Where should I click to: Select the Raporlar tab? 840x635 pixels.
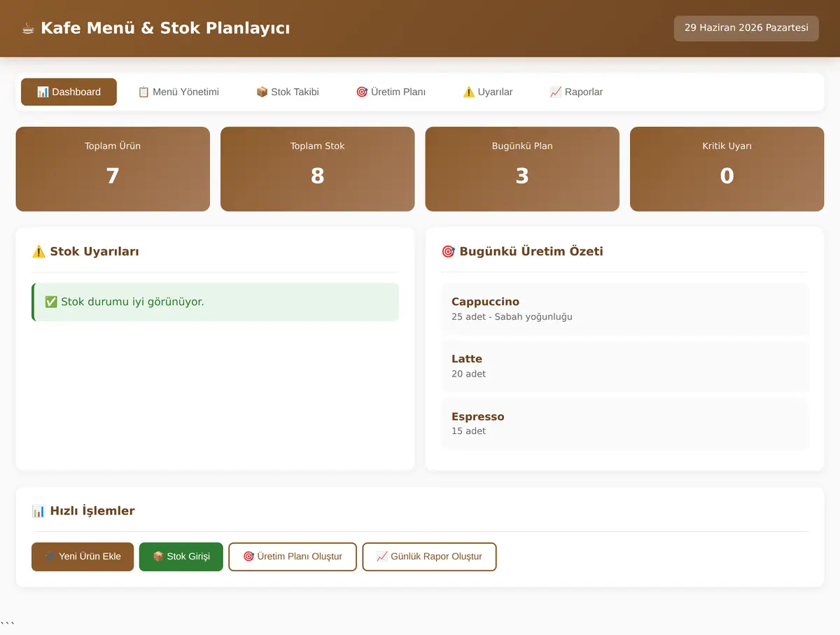point(576,92)
